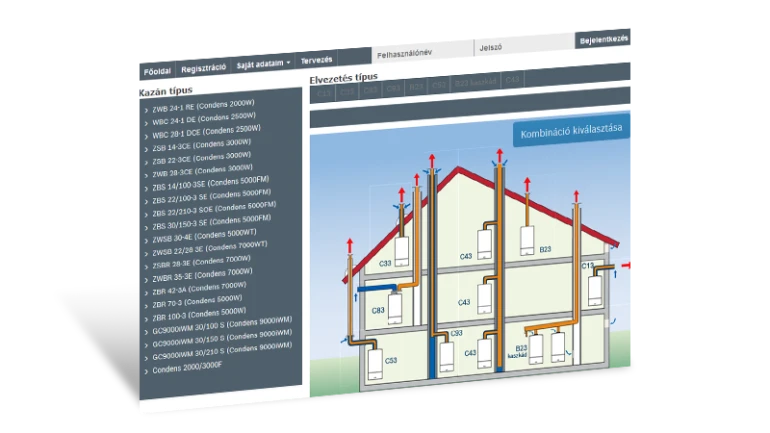
Task: Choose WBC 28-1 DCE (Condens 2500W)
Action: (206, 132)
